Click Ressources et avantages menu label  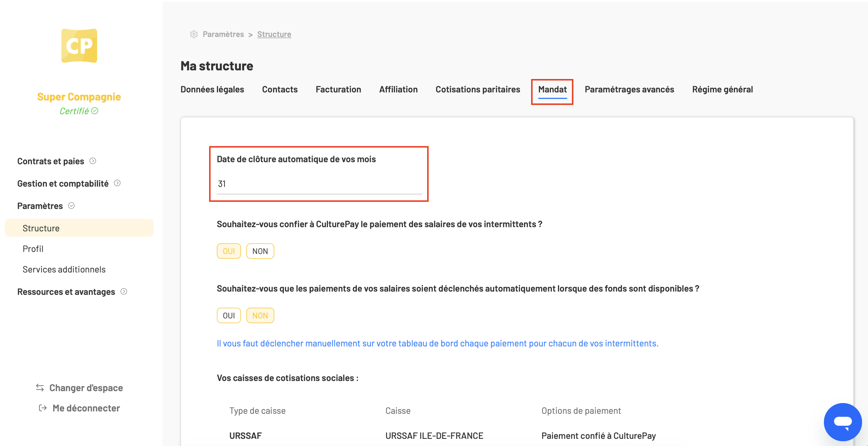pyautogui.click(x=66, y=292)
